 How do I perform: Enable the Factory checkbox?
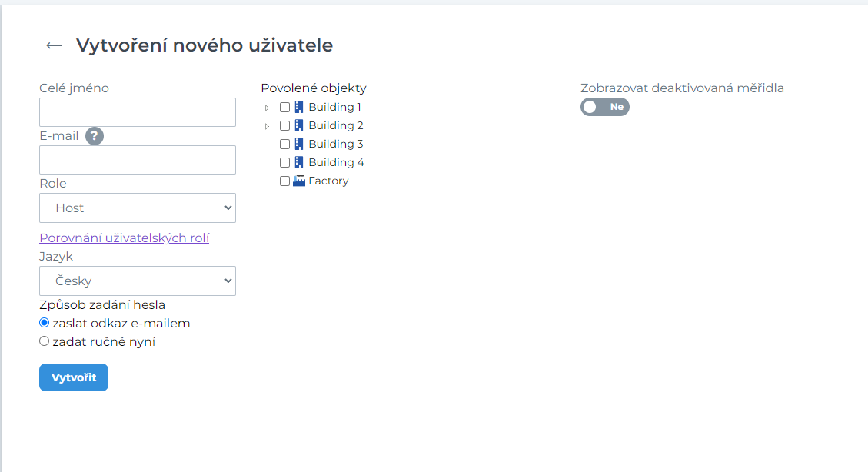(284, 181)
